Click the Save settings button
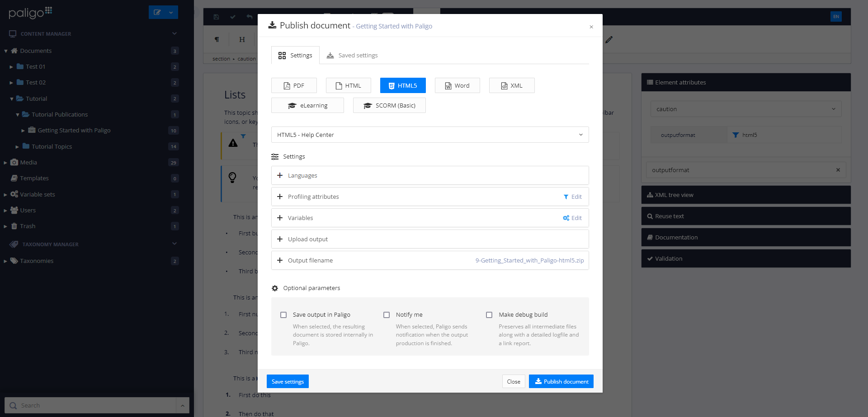This screenshot has width=868, height=417. pyautogui.click(x=288, y=381)
